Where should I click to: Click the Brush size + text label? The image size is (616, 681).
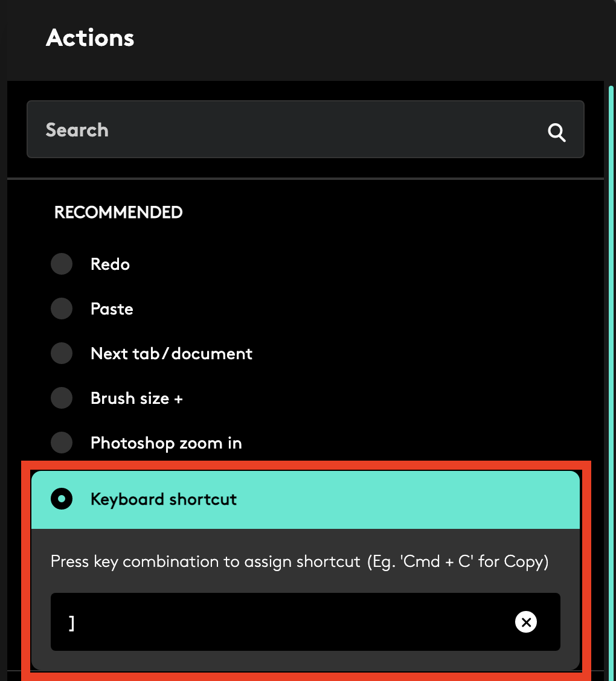[136, 398]
